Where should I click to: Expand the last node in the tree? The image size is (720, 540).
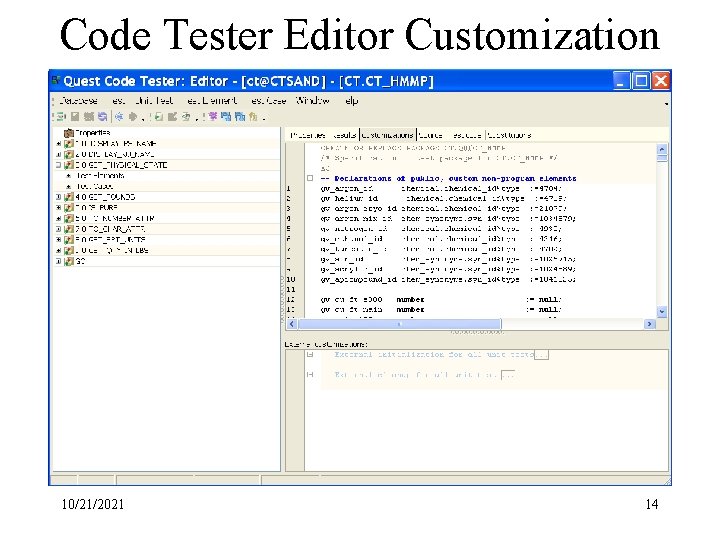(58, 261)
